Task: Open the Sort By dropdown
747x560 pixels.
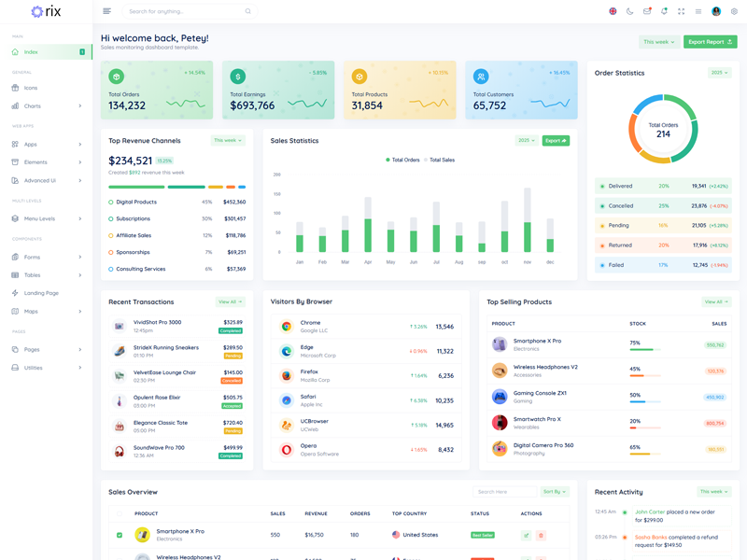Action: click(x=554, y=492)
